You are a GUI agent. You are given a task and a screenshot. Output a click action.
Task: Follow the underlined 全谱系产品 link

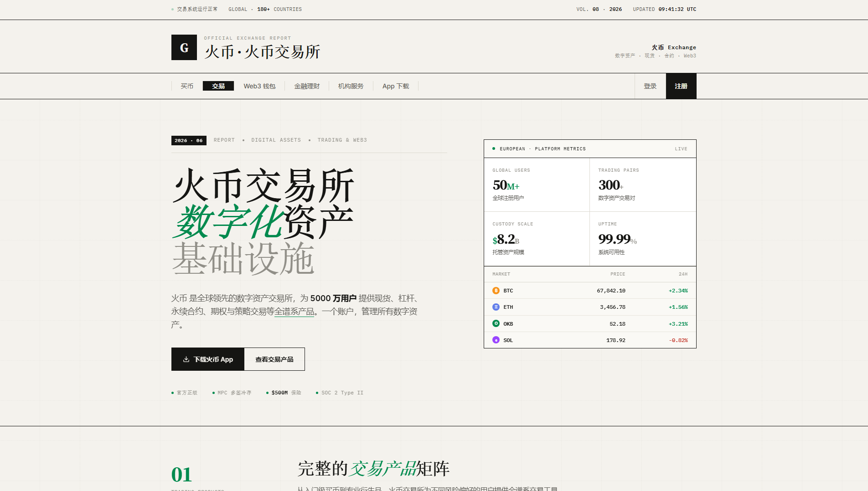(x=294, y=312)
